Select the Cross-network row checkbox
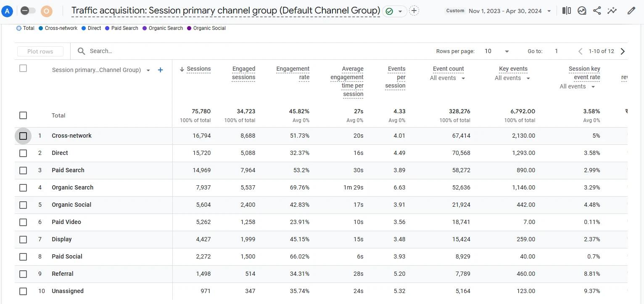The width and height of the screenshot is (644, 304). click(x=23, y=136)
